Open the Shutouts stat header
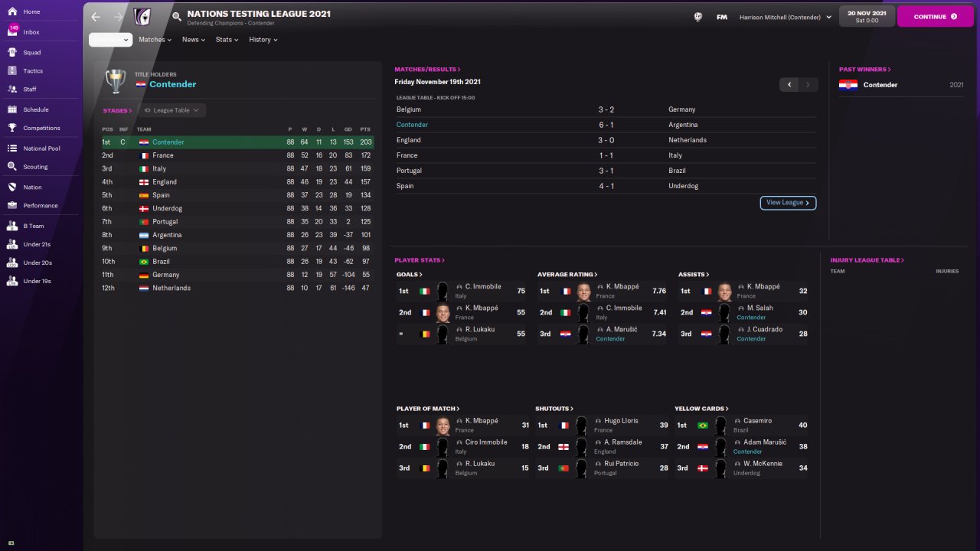 point(554,409)
